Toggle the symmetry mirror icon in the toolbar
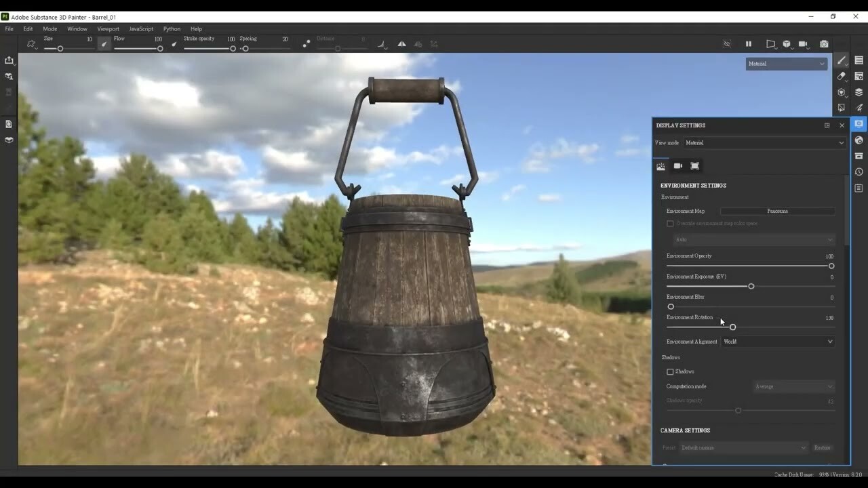868x488 pixels. [401, 43]
